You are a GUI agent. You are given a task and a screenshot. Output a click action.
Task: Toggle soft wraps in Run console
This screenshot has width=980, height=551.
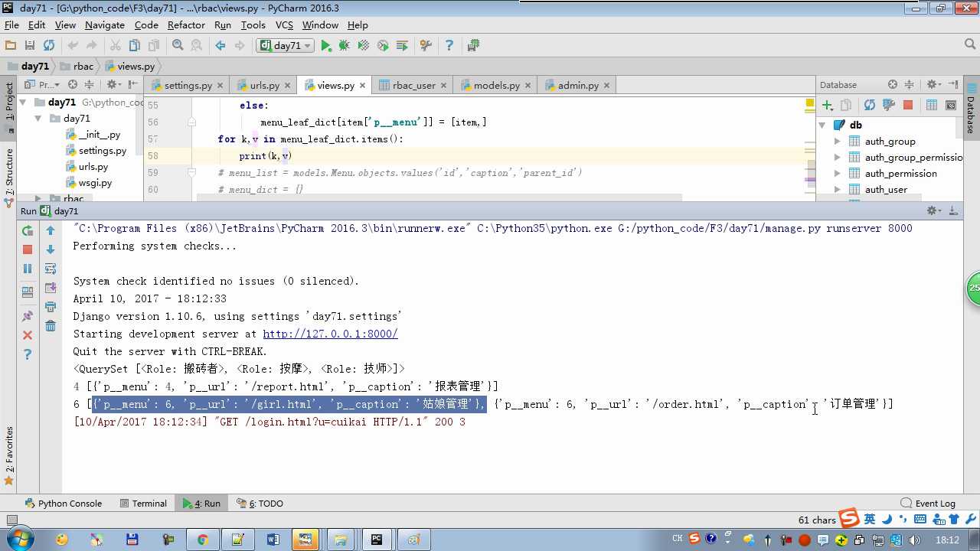pyautogui.click(x=51, y=269)
